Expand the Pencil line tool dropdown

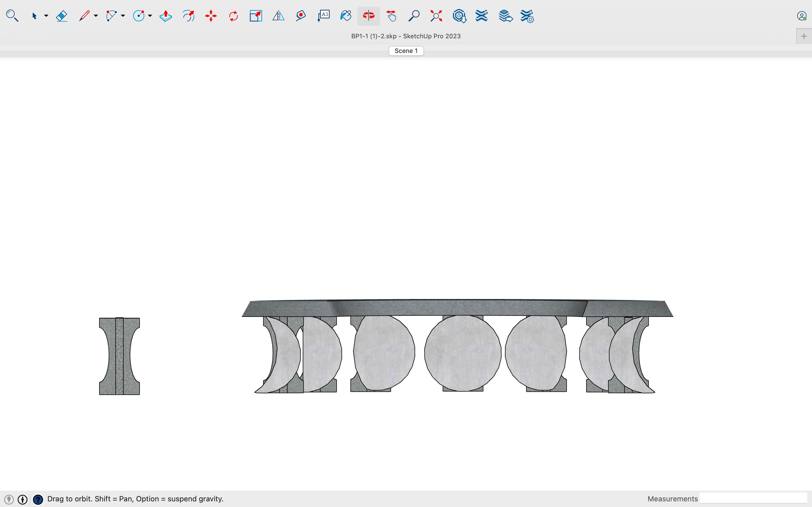[96, 16]
